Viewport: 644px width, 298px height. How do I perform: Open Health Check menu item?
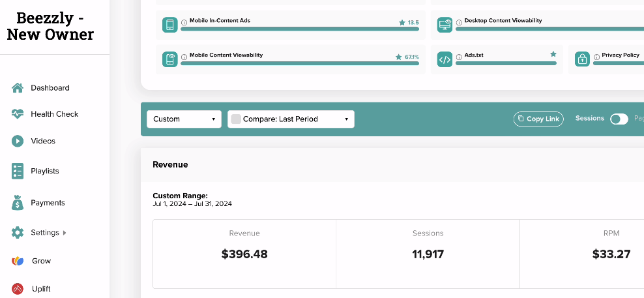pos(55,114)
